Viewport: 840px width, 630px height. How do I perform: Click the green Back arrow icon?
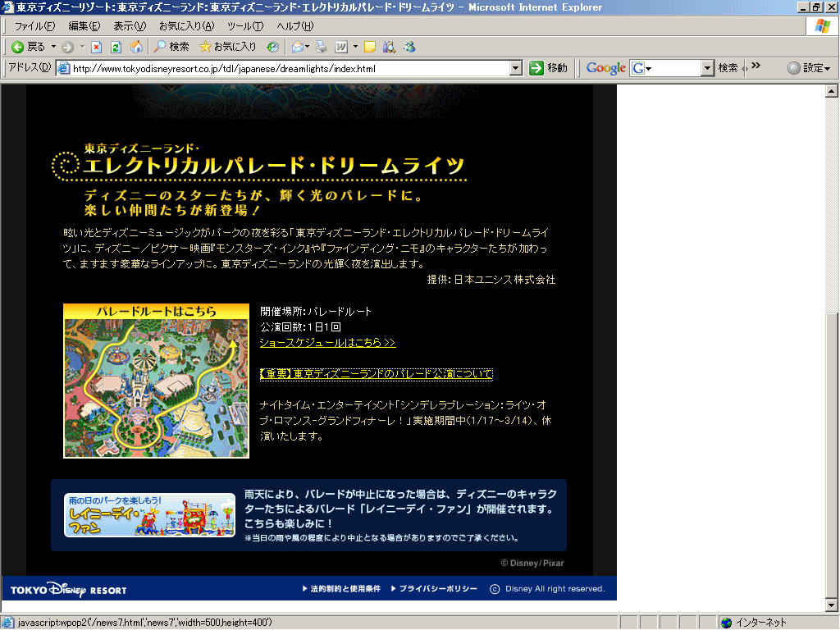pyautogui.click(x=18, y=47)
